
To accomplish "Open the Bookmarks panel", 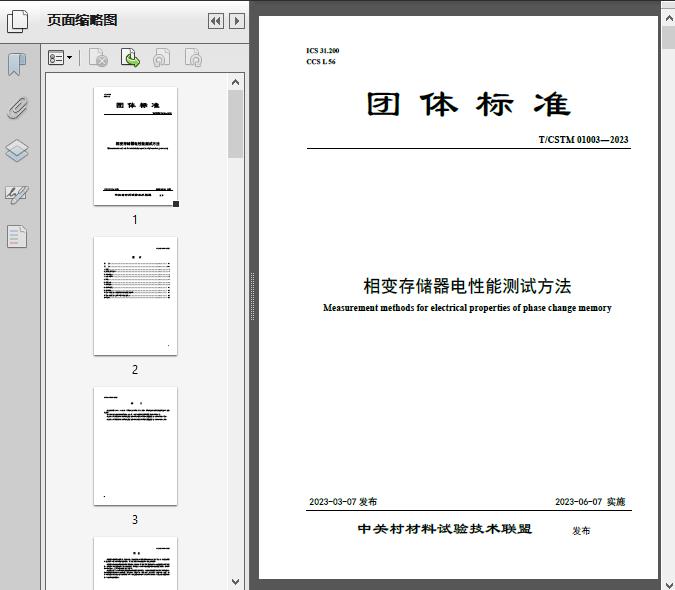I will pos(17,65).
